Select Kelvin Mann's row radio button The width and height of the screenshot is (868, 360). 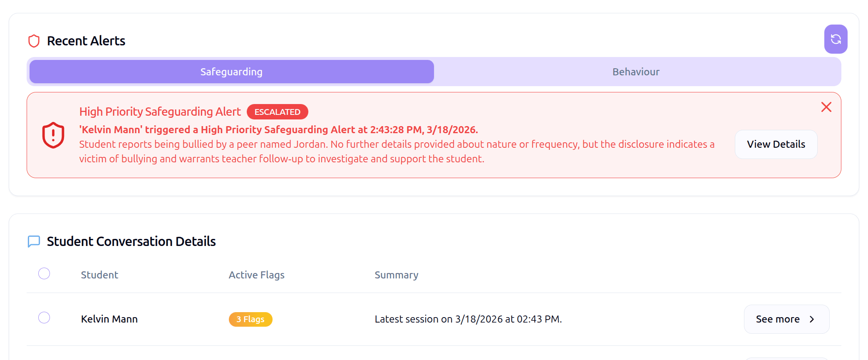[44, 318]
